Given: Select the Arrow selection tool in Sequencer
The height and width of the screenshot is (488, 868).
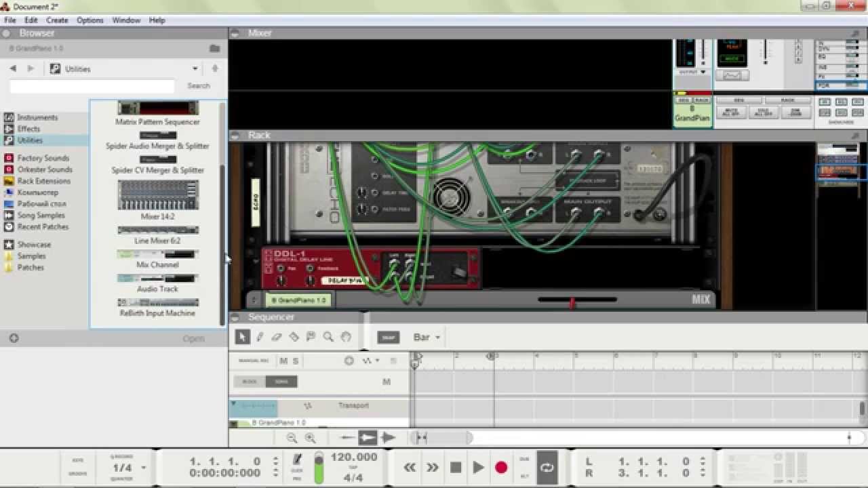Looking at the screenshot, I should click(x=242, y=337).
